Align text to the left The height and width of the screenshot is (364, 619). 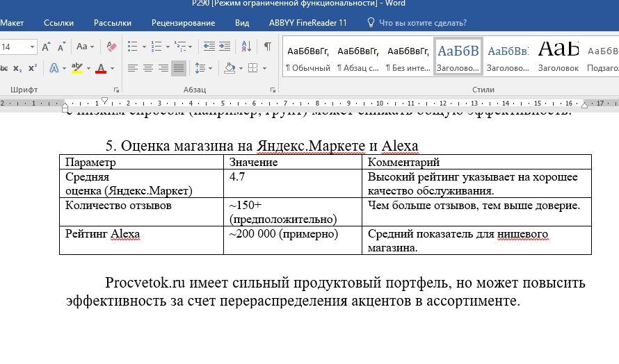click(133, 68)
